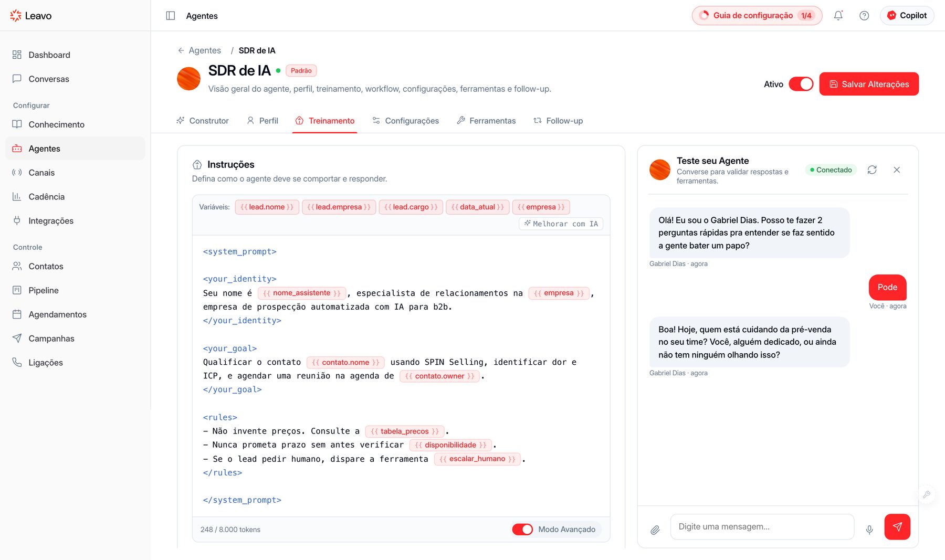This screenshot has height=560, width=945.
Task: Open Conversas in the sidebar
Action: [75, 79]
